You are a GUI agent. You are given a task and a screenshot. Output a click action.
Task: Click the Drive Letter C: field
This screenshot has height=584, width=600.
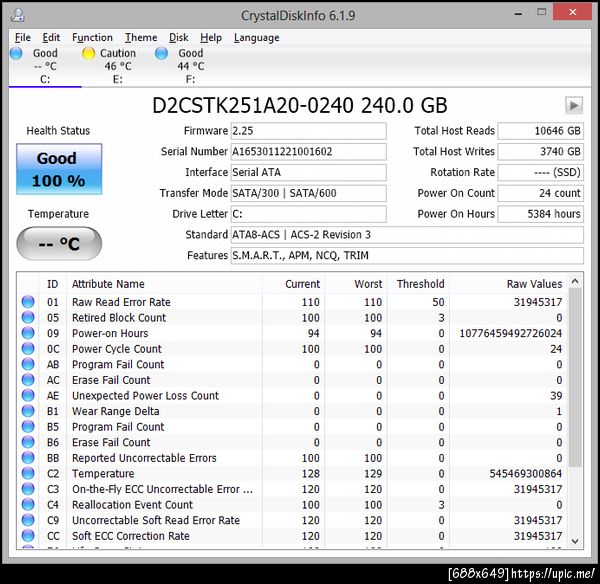pyautogui.click(x=308, y=214)
